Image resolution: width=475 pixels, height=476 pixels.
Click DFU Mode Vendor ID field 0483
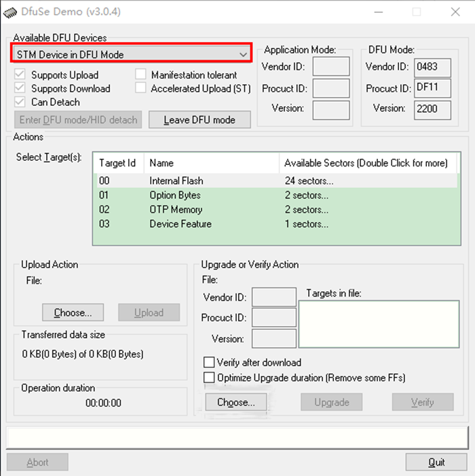(432, 67)
